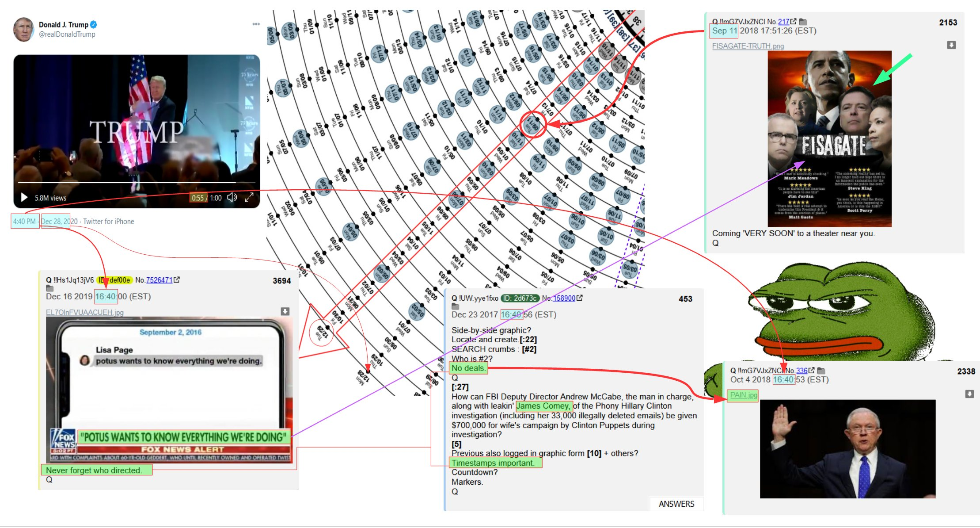This screenshot has height=528, width=980.
Task: Click the folder icon in post 453
Action: pyautogui.click(x=455, y=306)
